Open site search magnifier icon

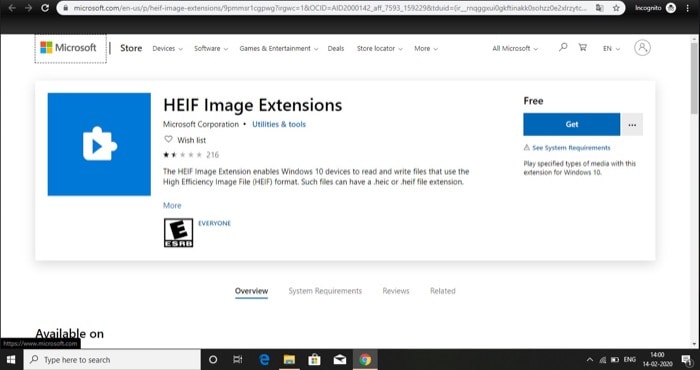563,47
